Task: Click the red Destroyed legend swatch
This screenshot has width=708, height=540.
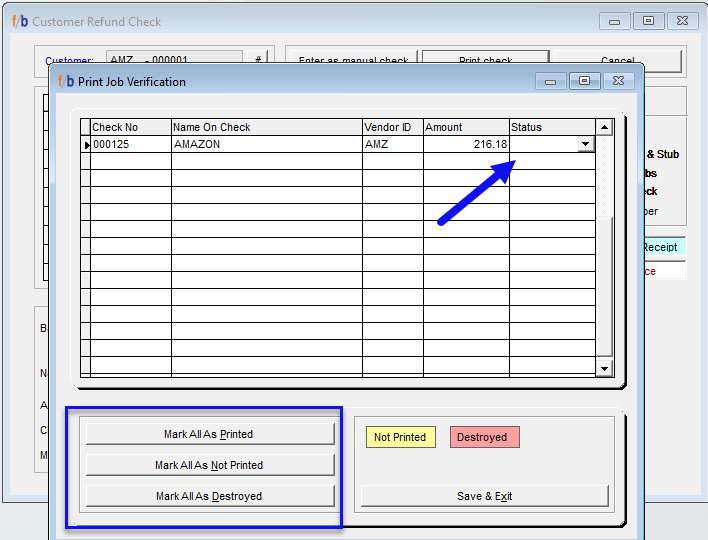Action: tap(484, 437)
